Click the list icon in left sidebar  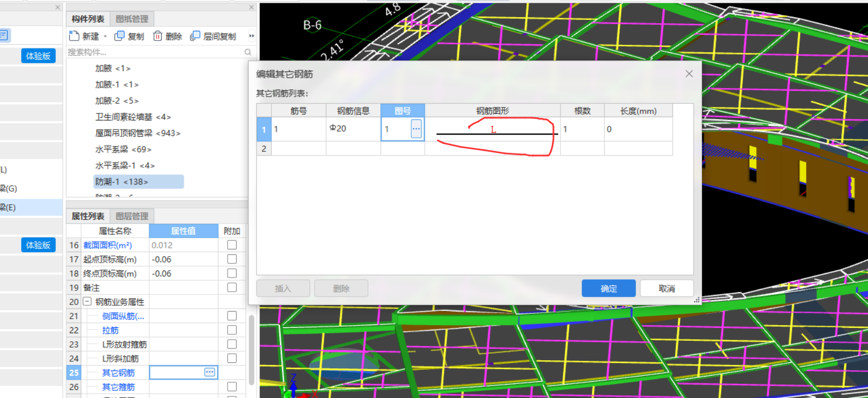click(x=4, y=36)
